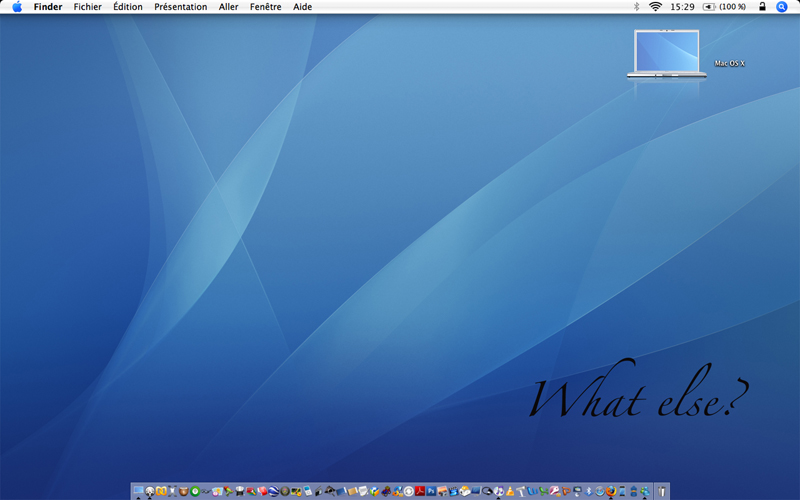Image resolution: width=800 pixels, height=500 pixels.
Task: Open Spotlight search in menu bar
Action: [x=781, y=7]
